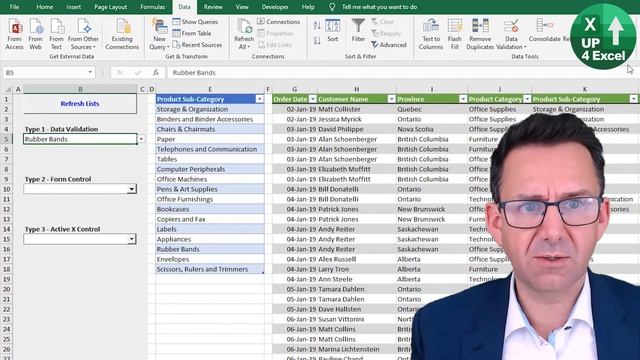Viewport: 640px width, 360px height.
Task: Click Refresh All button
Action: (244, 35)
